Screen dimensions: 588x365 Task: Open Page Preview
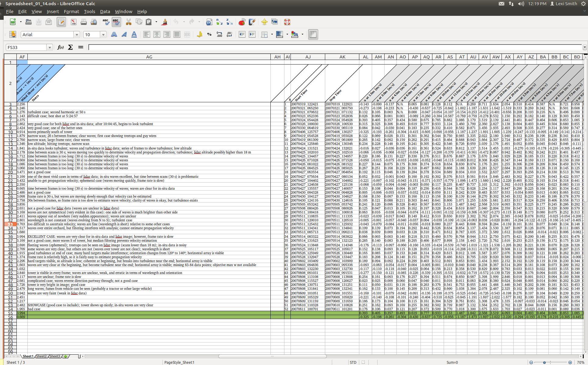(94, 22)
